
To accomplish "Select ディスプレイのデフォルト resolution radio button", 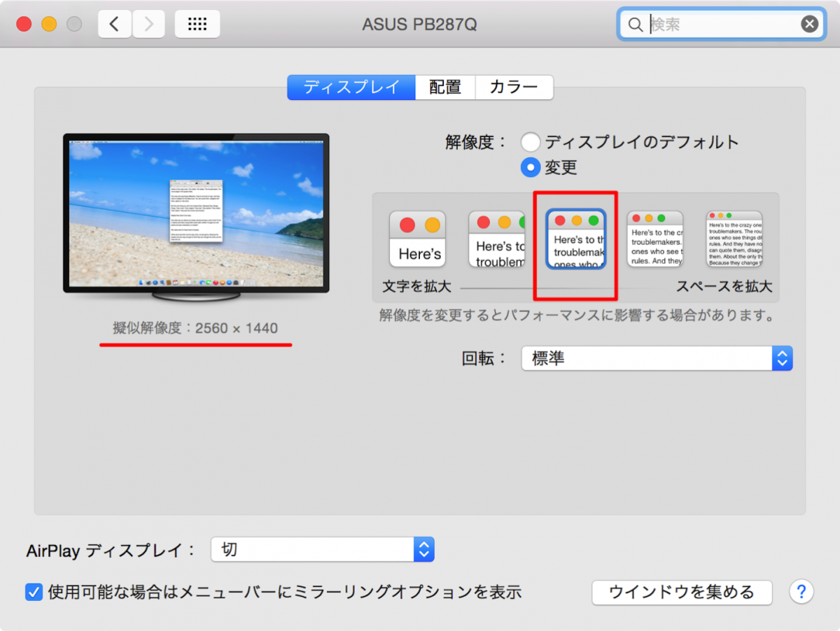I will click(x=531, y=141).
